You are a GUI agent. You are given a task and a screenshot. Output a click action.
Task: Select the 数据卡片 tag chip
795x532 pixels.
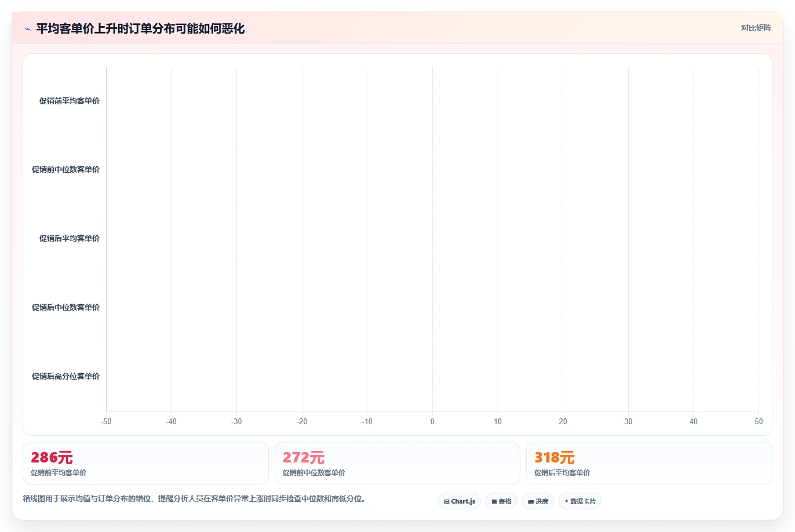coord(580,501)
